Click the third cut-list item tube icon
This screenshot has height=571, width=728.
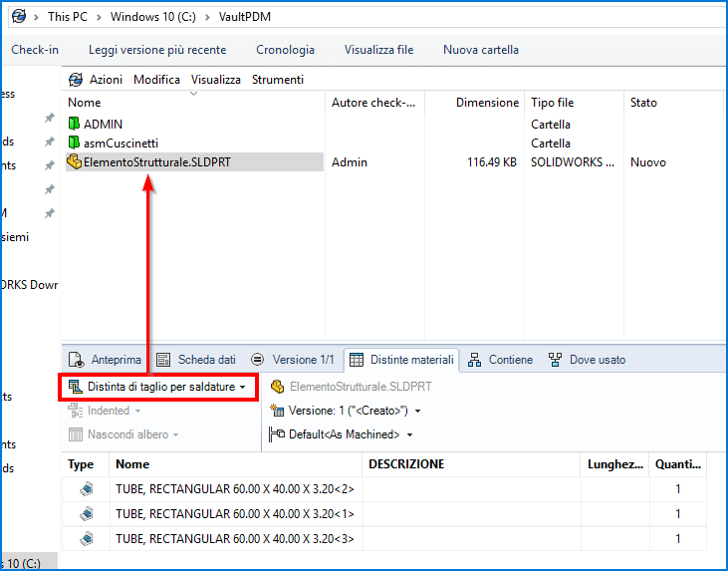tap(87, 539)
